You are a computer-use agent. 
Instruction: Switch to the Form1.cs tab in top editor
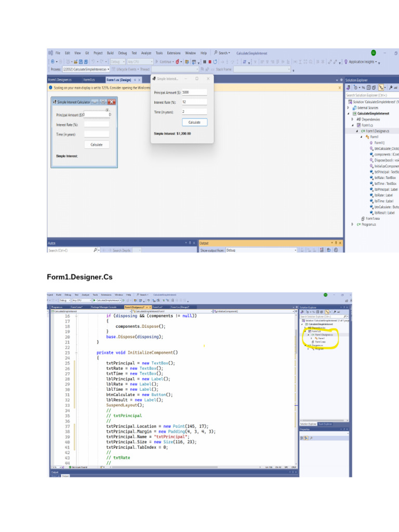89,80
